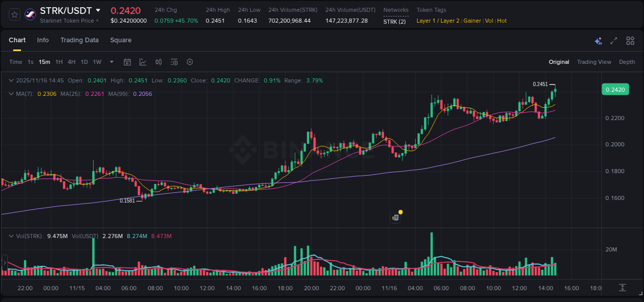Toggle the favorite star for STRK/USDT
Viewport: 644px width, 302px height.
(14, 15)
